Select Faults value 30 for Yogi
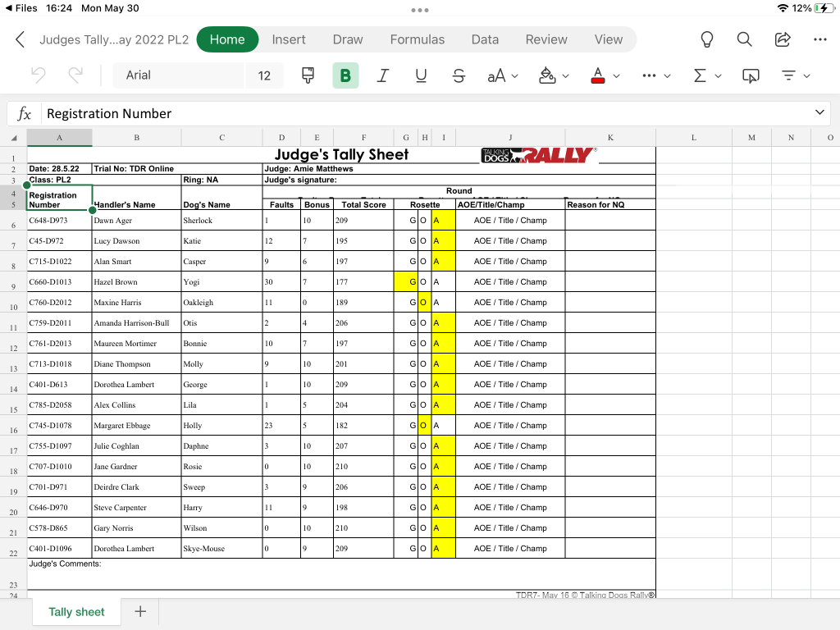This screenshot has height=630, width=840. (x=281, y=282)
